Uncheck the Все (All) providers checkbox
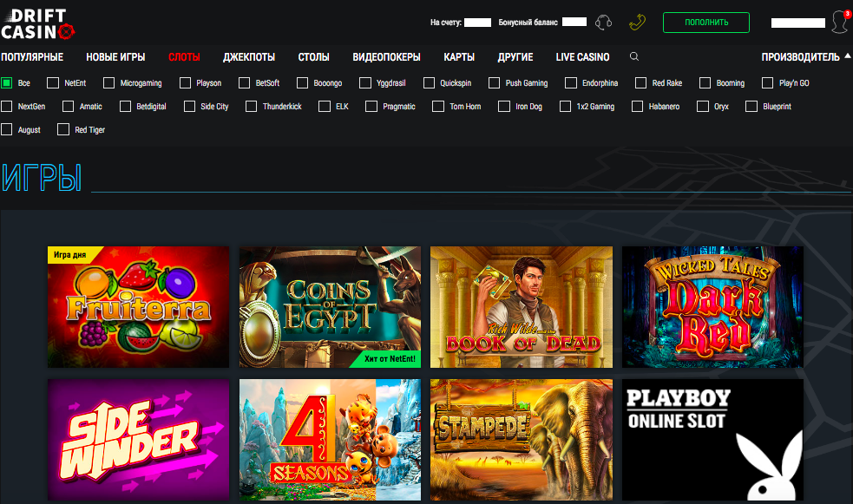This screenshot has height=504, width=853. pos(7,83)
